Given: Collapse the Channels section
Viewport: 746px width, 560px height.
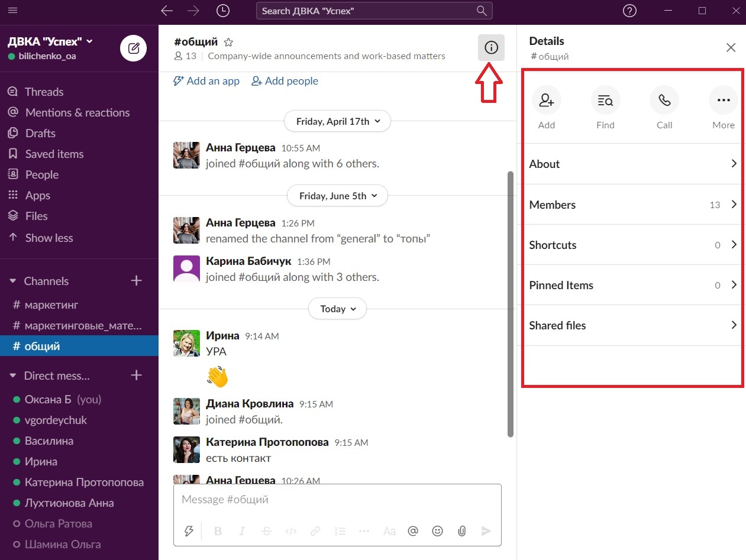Looking at the screenshot, I should 12,281.
